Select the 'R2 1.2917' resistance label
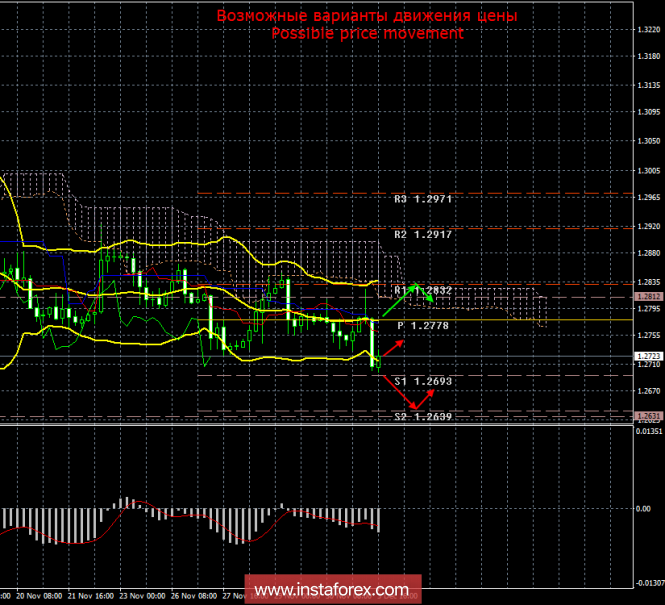The height and width of the screenshot is (605, 665). pos(423,234)
